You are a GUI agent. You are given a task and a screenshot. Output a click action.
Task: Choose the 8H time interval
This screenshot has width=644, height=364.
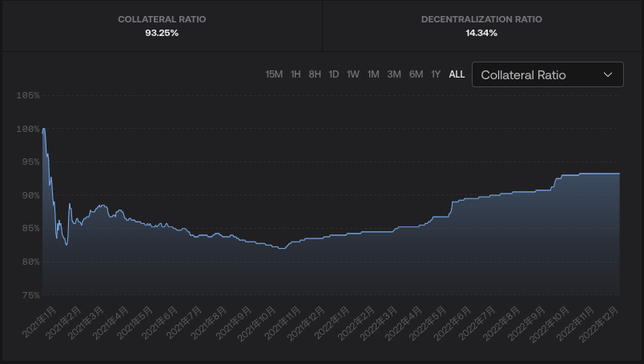[x=315, y=74]
